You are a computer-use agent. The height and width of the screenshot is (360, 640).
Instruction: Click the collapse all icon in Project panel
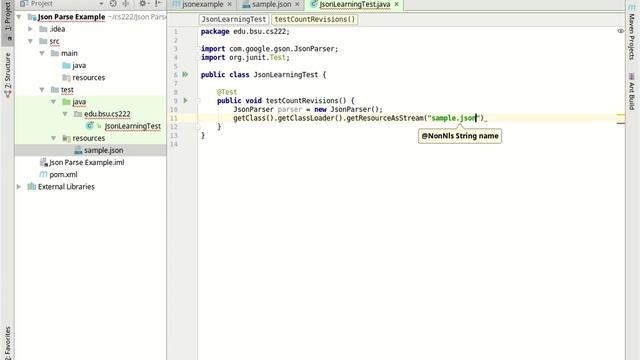[126, 4]
